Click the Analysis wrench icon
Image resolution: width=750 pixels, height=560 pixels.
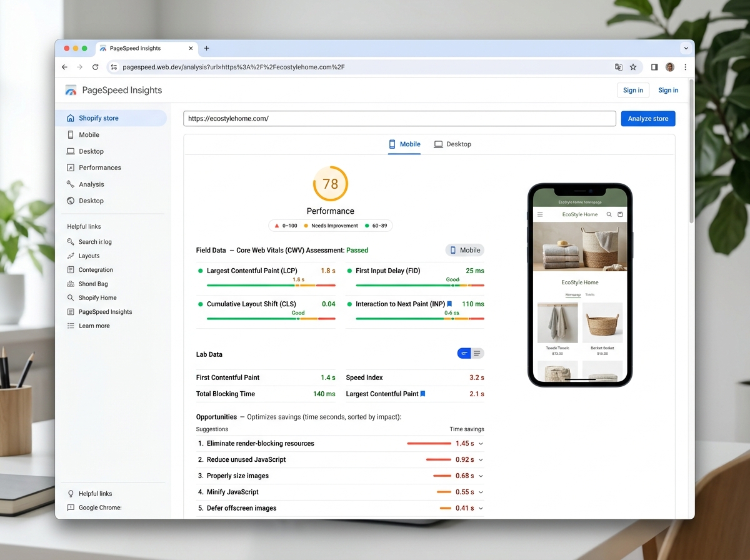point(71,184)
